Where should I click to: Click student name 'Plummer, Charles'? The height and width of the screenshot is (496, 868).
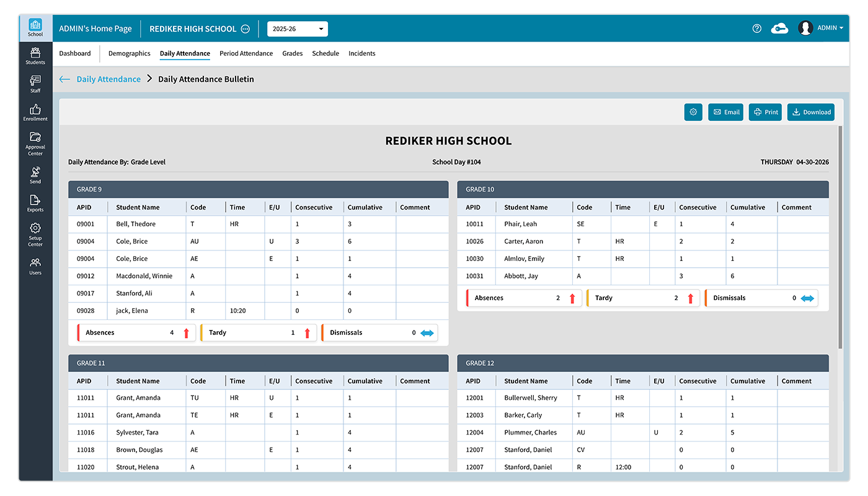(x=530, y=432)
